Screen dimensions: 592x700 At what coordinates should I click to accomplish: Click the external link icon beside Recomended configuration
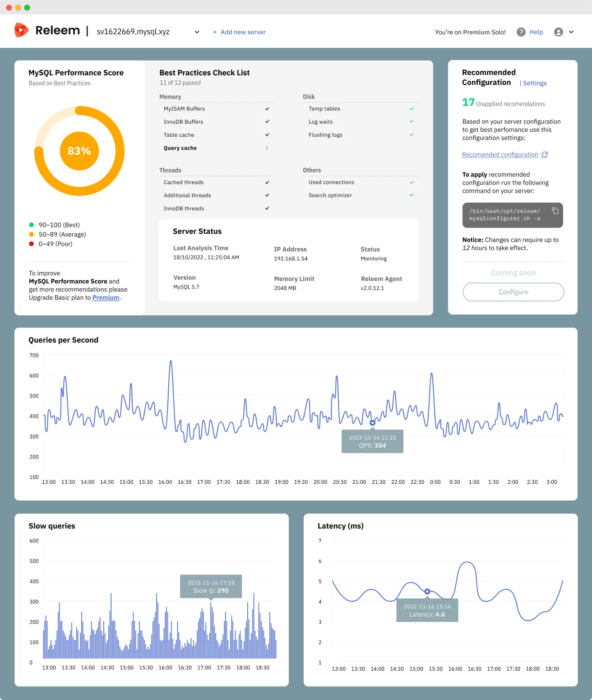(x=545, y=155)
